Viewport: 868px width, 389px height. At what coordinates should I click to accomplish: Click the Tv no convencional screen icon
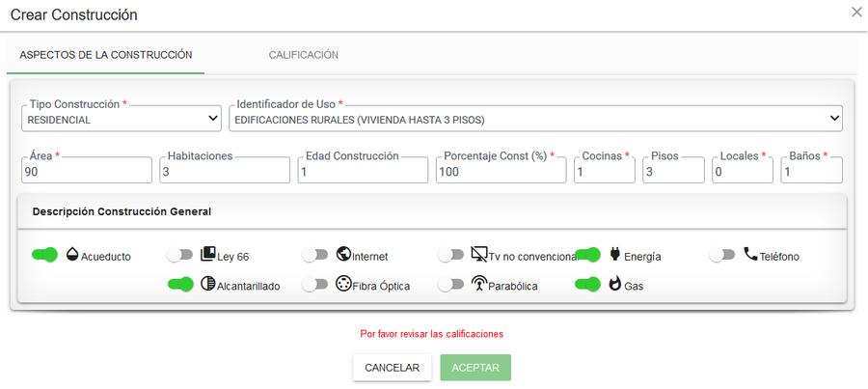[x=478, y=255]
